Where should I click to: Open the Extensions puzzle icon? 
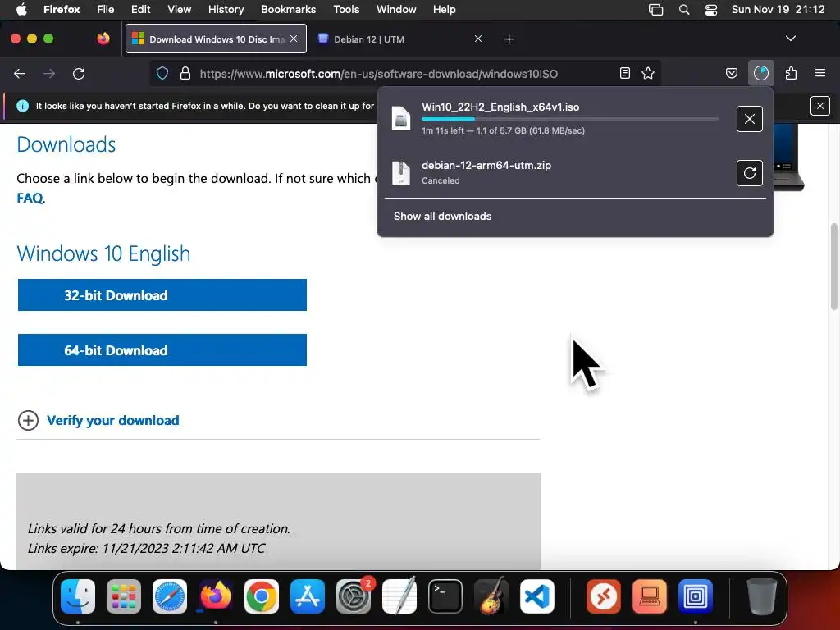coord(791,73)
